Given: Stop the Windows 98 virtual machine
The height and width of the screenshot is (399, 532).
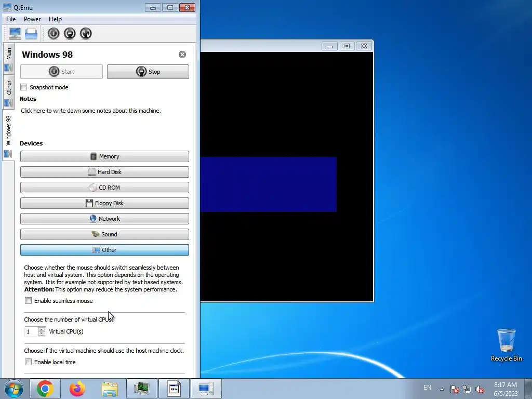Looking at the screenshot, I should coord(148,72).
